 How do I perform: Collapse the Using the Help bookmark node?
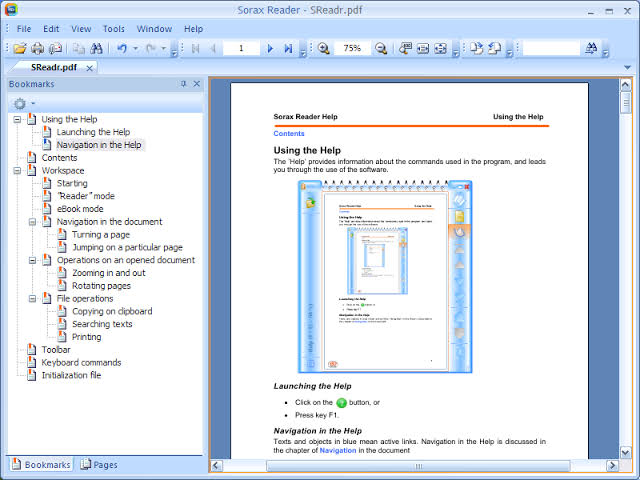pyautogui.click(x=17, y=120)
